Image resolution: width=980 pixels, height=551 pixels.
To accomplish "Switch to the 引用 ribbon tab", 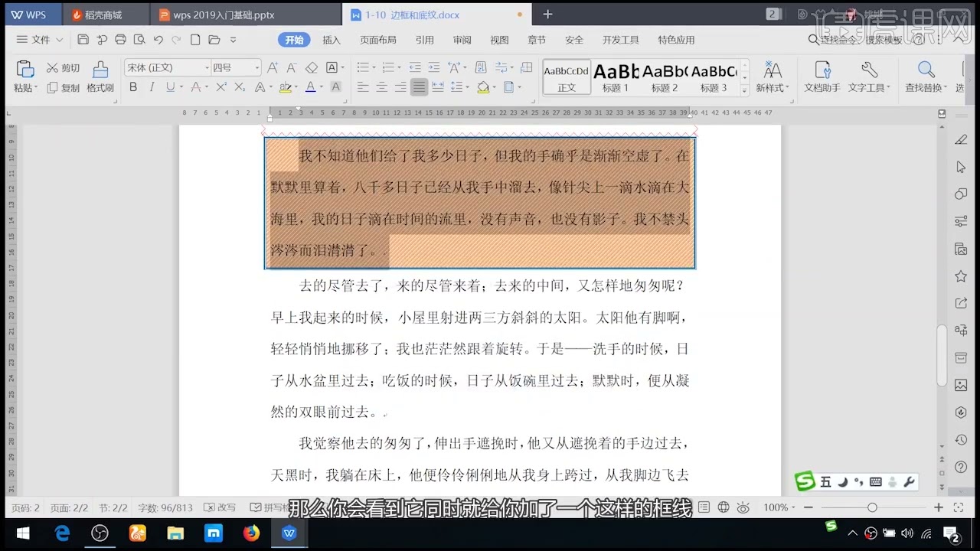I will tap(425, 40).
